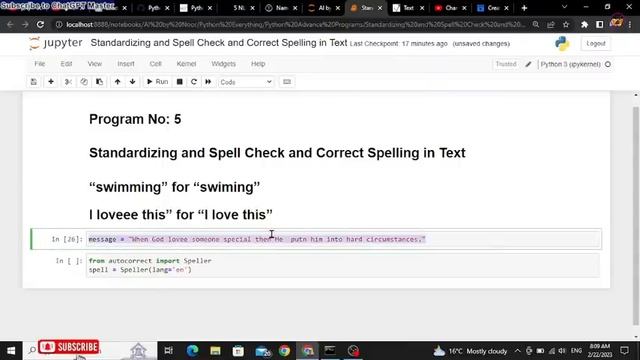Open the View menu
This screenshot has width=640, height=360.
(95, 64)
